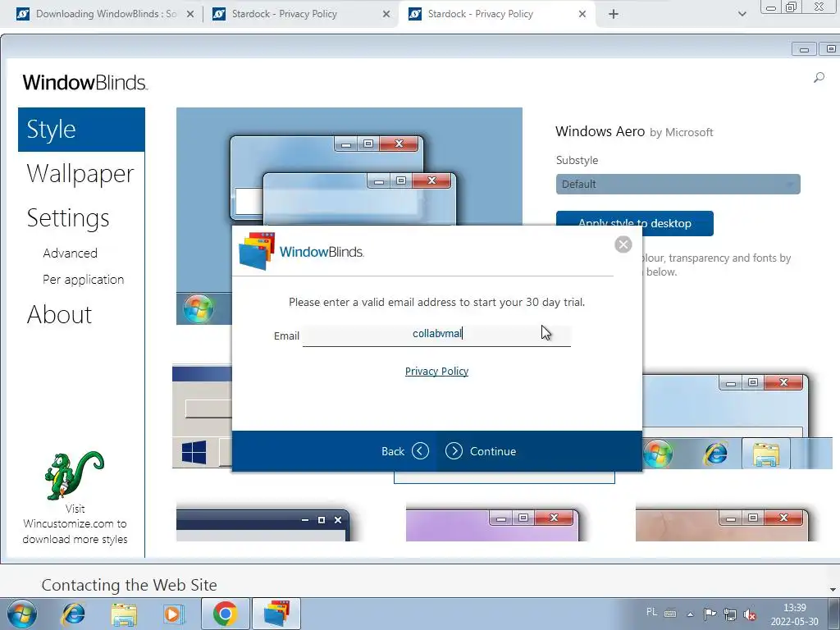This screenshot has width=840, height=630.
Task: Click the Back button in trial dialog
Action: tap(405, 451)
